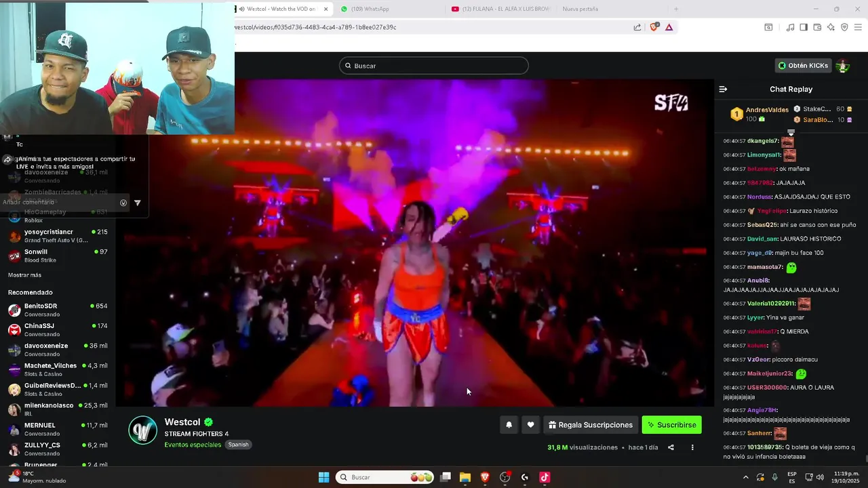
Task: Switch to the Nueva pestaña tab
Action: point(580,9)
